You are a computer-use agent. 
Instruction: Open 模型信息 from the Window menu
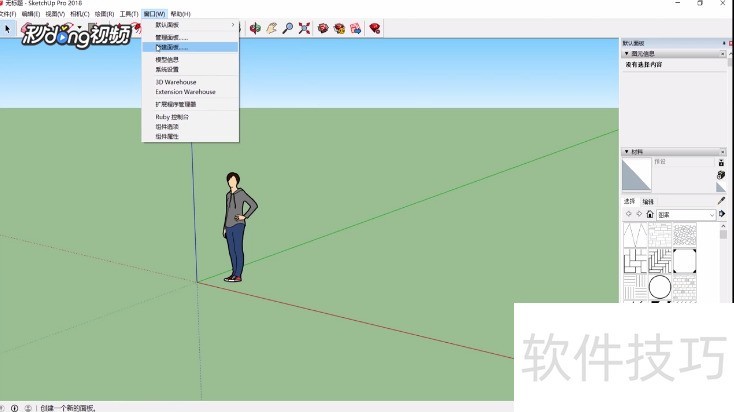[191, 60]
